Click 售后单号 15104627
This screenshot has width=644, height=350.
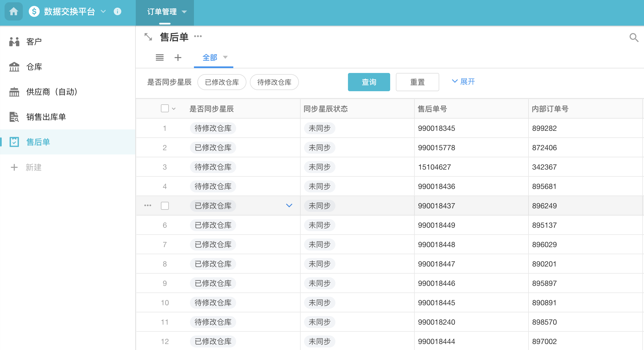click(x=434, y=167)
